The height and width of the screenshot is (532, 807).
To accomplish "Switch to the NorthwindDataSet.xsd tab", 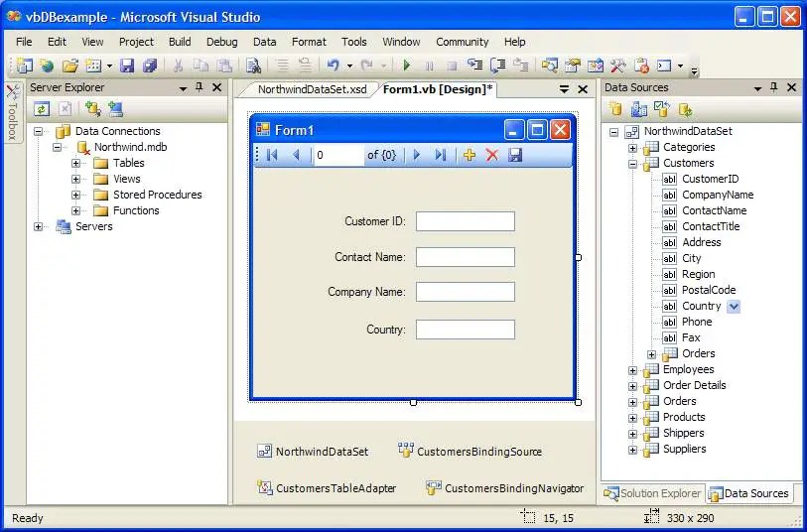I will [x=312, y=89].
